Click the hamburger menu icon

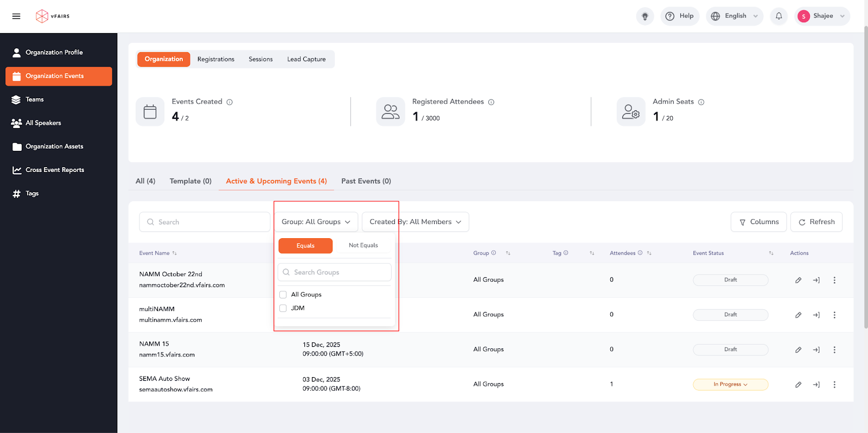point(16,16)
